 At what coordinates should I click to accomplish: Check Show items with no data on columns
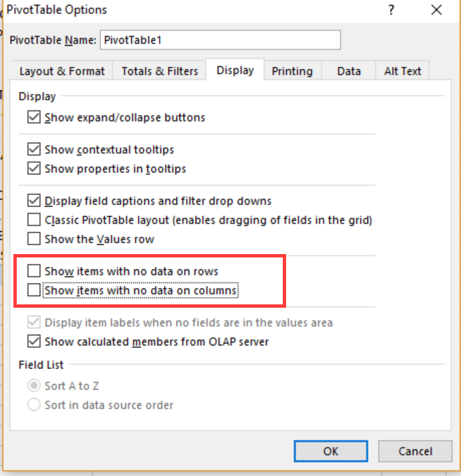(34, 290)
